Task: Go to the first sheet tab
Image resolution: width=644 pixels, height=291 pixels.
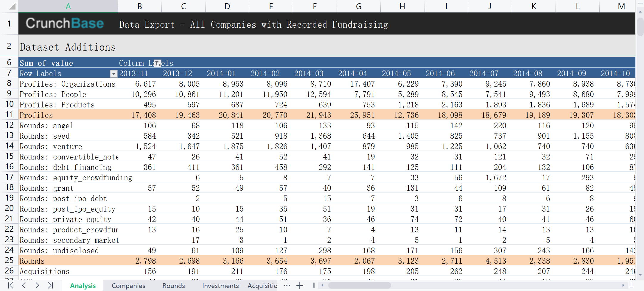Action: [11, 286]
